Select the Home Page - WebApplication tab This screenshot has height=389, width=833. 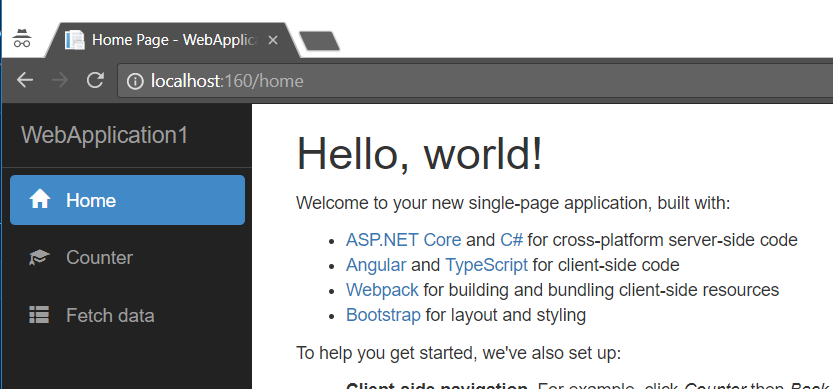173,40
